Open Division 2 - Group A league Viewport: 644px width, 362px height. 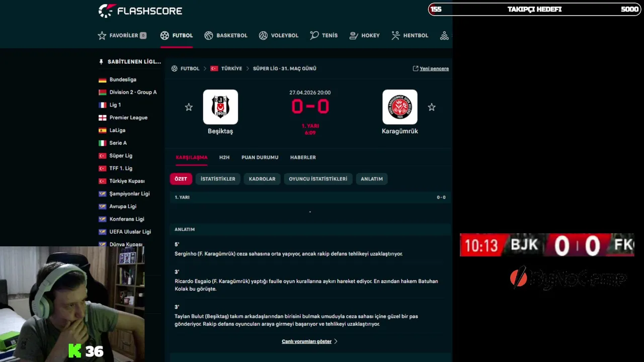[x=128, y=92]
